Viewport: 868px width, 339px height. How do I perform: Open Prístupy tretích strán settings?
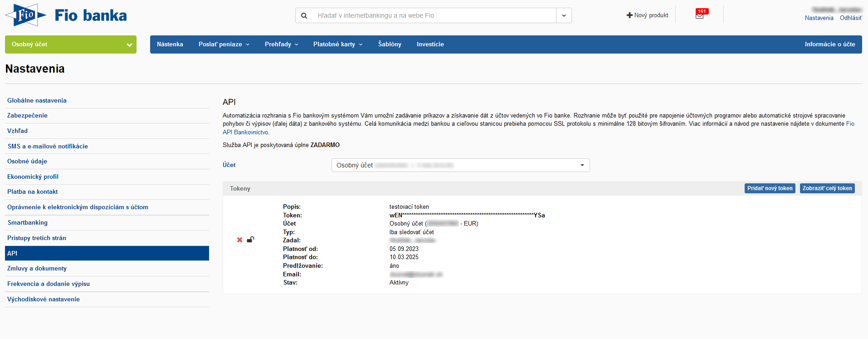click(x=107, y=238)
